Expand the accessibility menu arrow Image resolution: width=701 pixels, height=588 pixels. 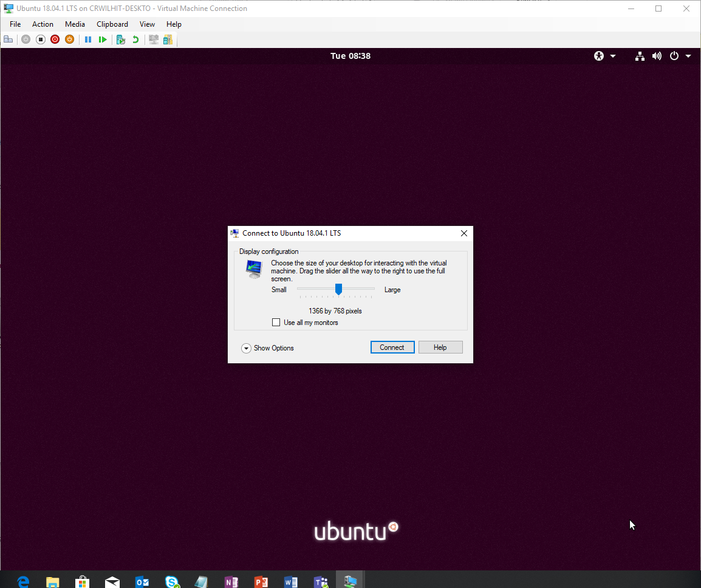pyautogui.click(x=613, y=56)
